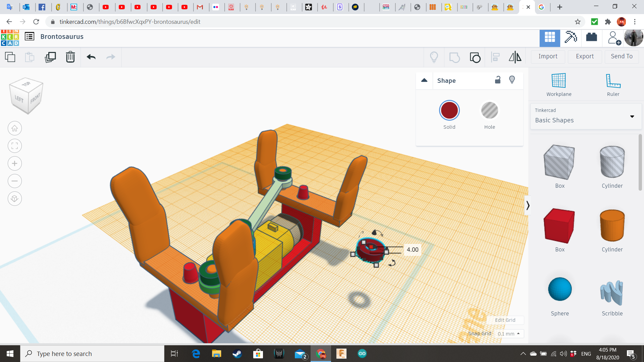This screenshot has width=644, height=362.
Task: Click the Edit Grid button
Action: coord(505,320)
